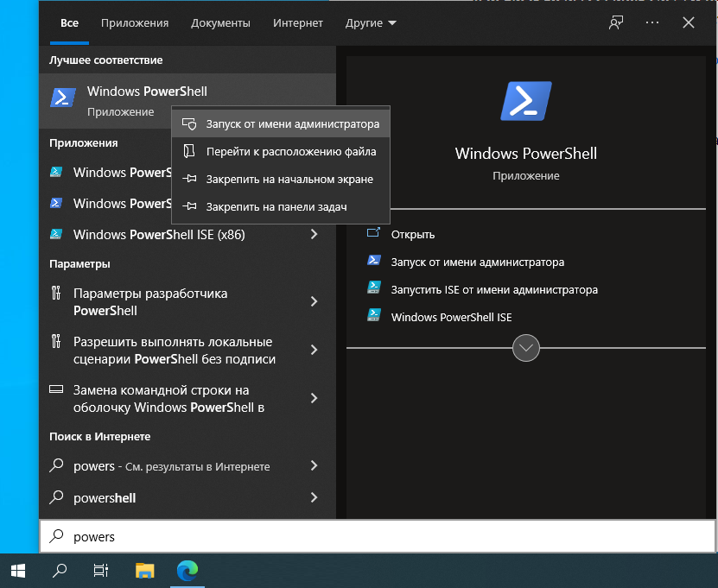Choose Запуск от имени администратора in context menu
Viewport: 718px width, 588px height.
tap(281, 124)
